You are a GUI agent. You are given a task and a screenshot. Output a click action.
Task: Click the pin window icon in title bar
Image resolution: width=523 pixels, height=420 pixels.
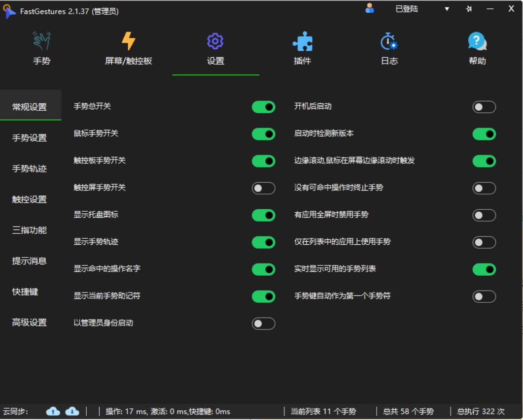tap(468, 9)
